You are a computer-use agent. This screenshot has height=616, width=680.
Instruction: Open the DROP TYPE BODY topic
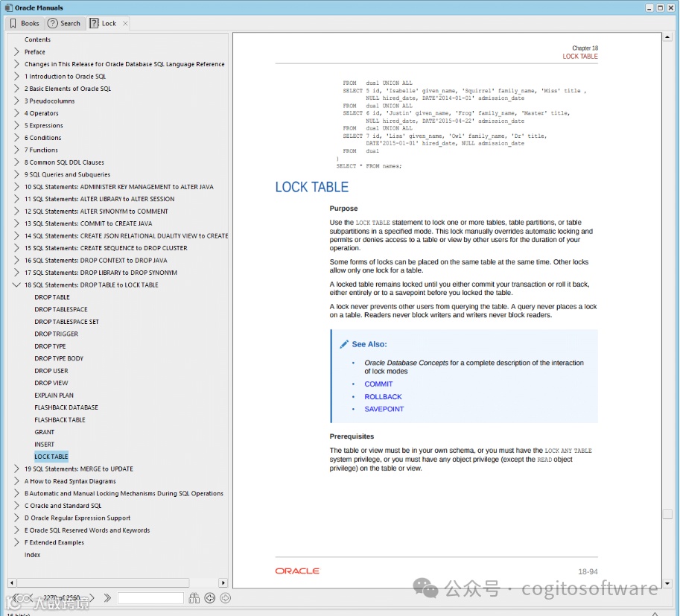coord(59,358)
